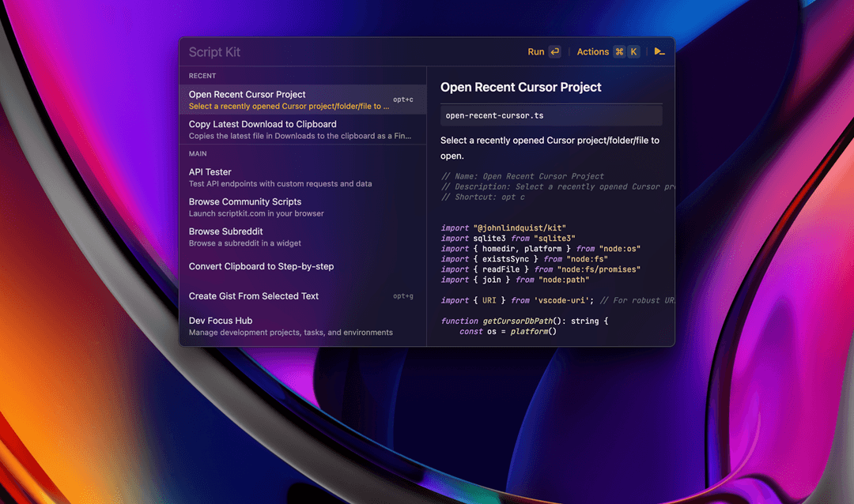This screenshot has height=504, width=854.
Task: Click the Run return-key icon
Action: [554, 51]
